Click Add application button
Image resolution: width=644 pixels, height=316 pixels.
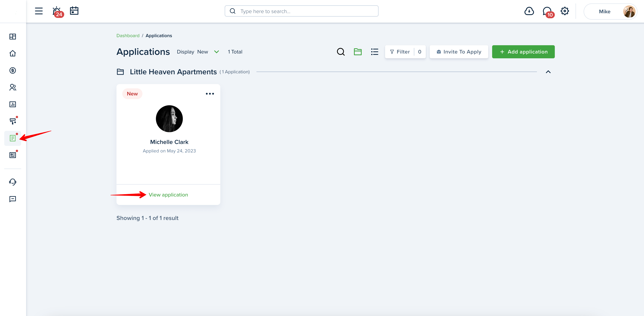[523, 52]
